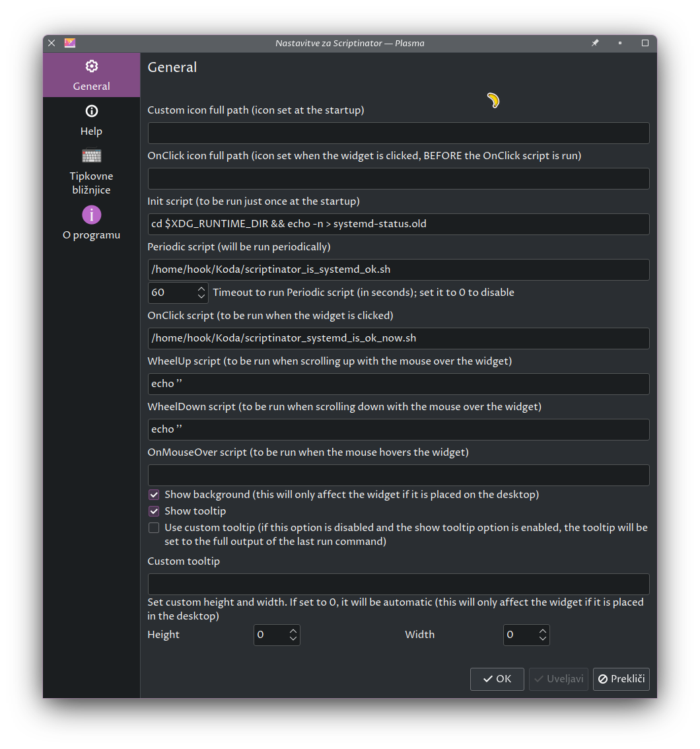This screenshot has height=749, width=700.
Task: Increase the Periodic script timeout value
Action: pos(201,289)
